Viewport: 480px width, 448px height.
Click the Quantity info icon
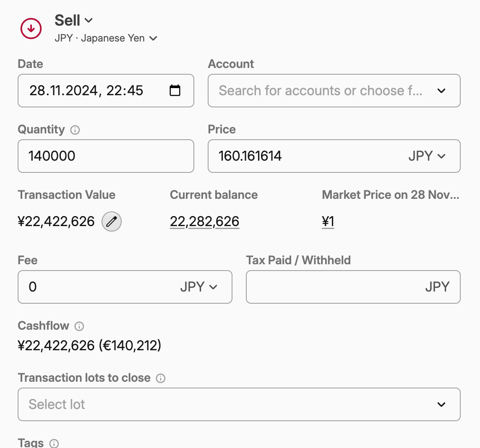75,130
